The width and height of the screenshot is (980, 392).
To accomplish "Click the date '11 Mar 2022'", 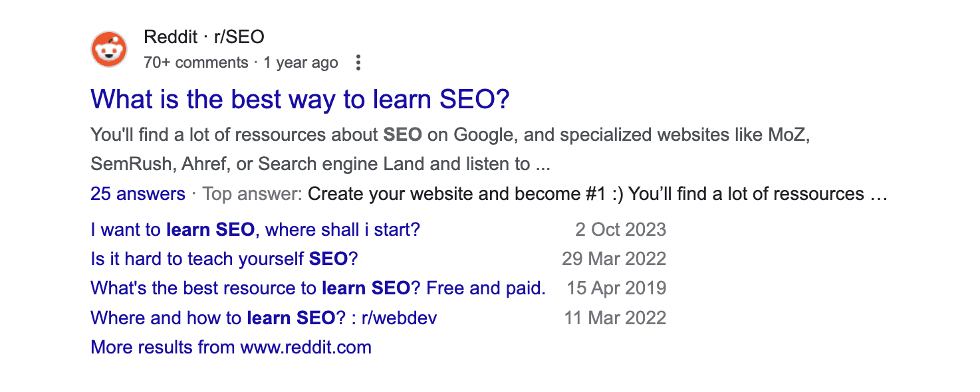I will tap(616, 318).
